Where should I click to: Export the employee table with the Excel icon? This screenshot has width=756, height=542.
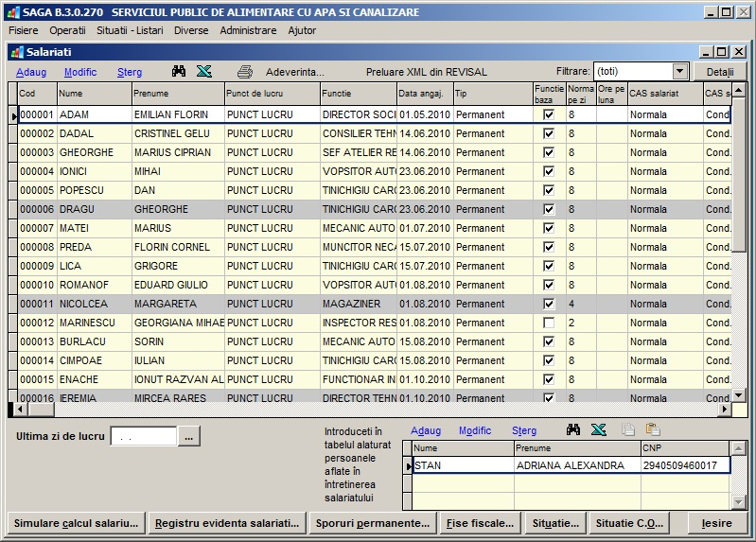204,71
